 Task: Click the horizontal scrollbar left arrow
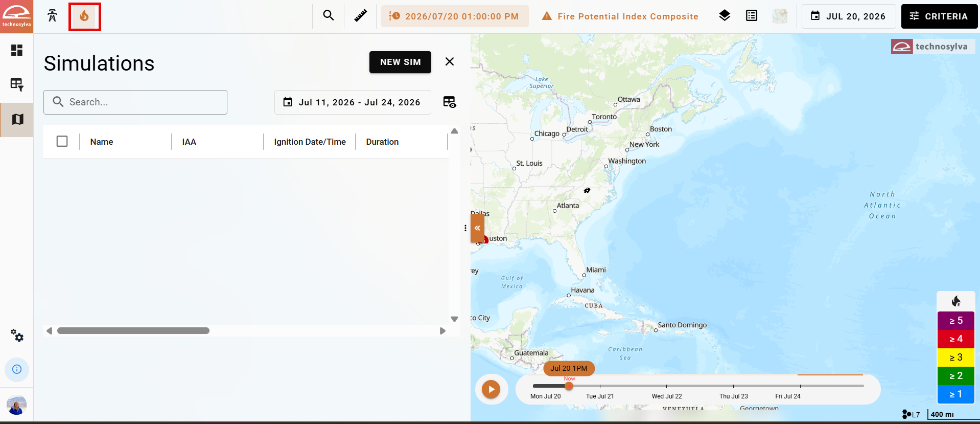[x=49, y=331]
